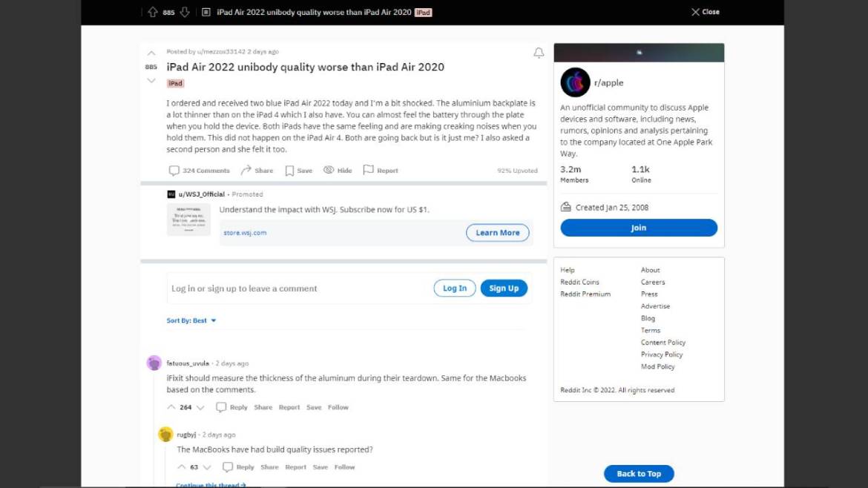The height and width of the screenshot is (488, 868).
Task: Share fatuous_uvula's comment
Action: click(x=263, y=407)
